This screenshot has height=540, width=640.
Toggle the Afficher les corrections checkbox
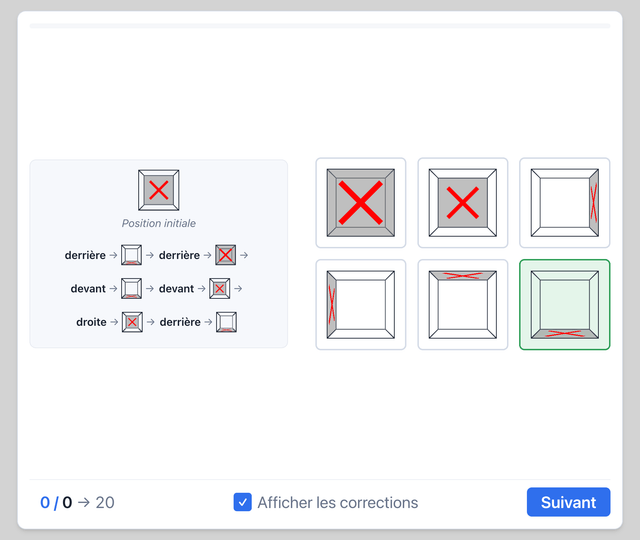click(x=242, y=502)
